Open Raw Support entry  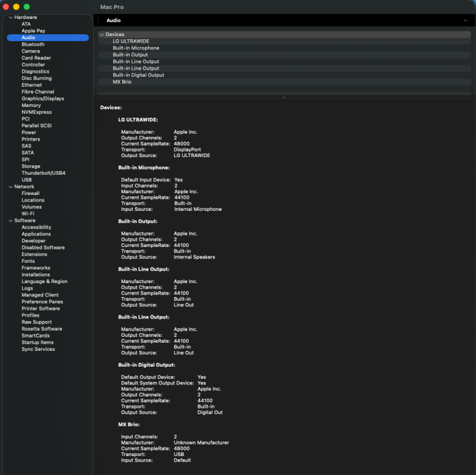37,322
